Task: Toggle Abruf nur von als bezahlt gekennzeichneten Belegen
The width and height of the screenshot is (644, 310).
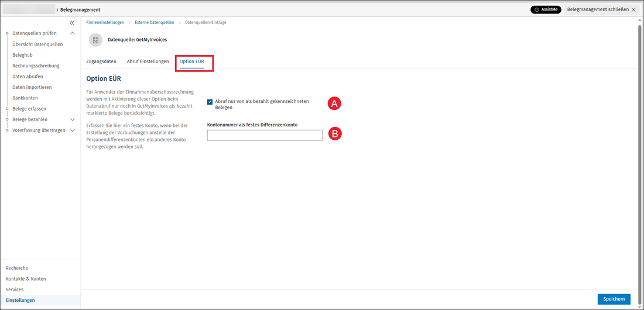Action: tap(210, 101)
